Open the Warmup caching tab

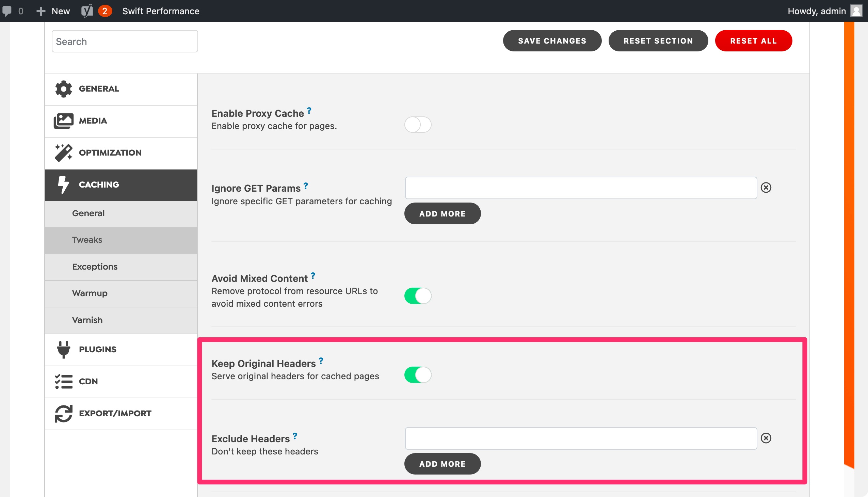90,293
